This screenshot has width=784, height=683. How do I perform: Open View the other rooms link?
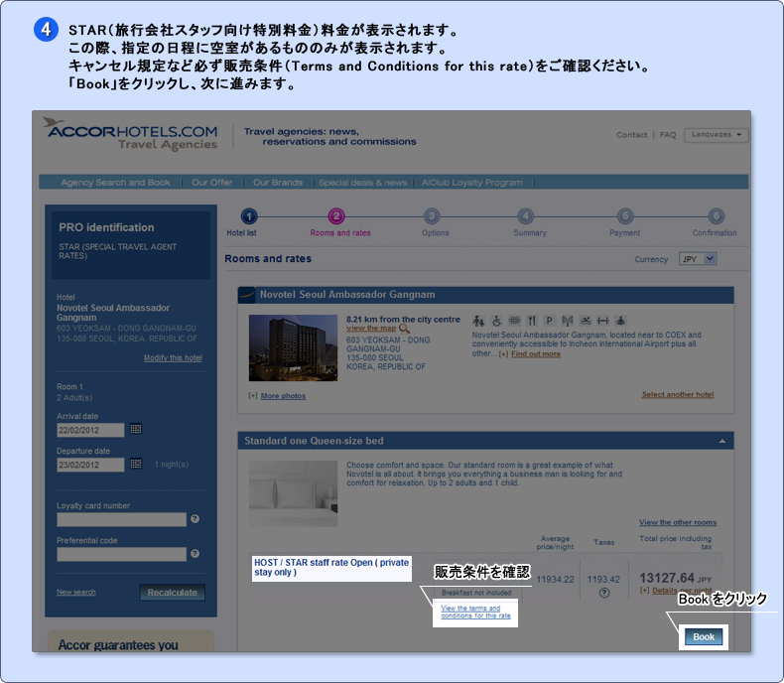tap(678, 522)
